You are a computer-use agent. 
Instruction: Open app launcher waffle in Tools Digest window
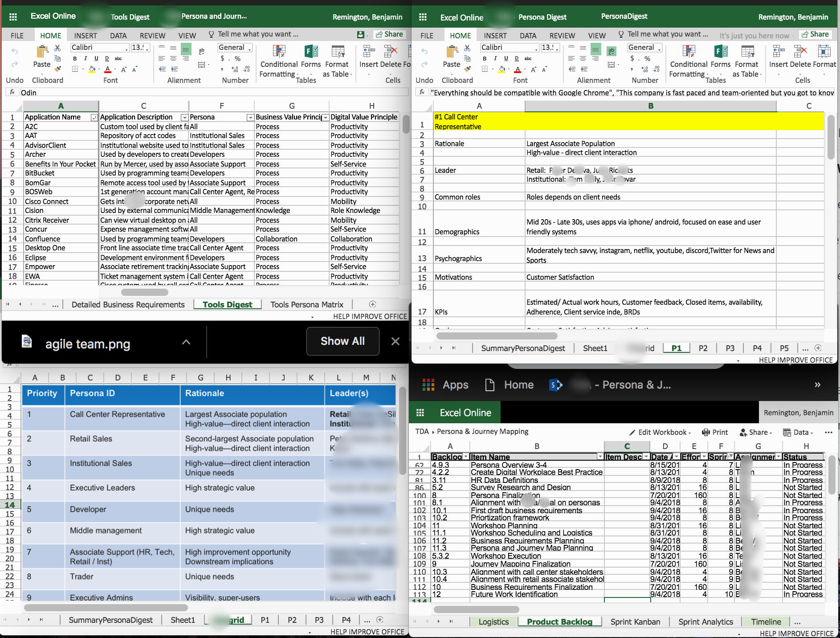[x=13, y=17]
